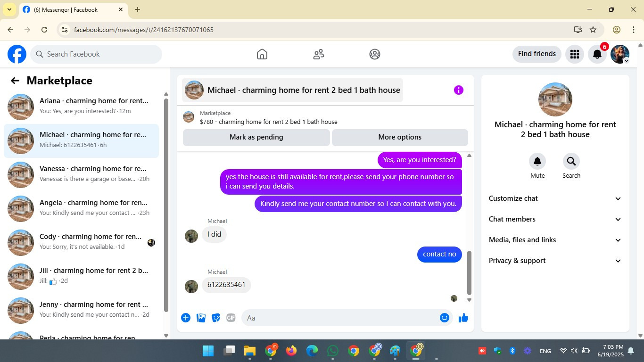This screenshot has height=362, width=644.
Task: Click the browser address bar URL
Action: coord(144,30)
